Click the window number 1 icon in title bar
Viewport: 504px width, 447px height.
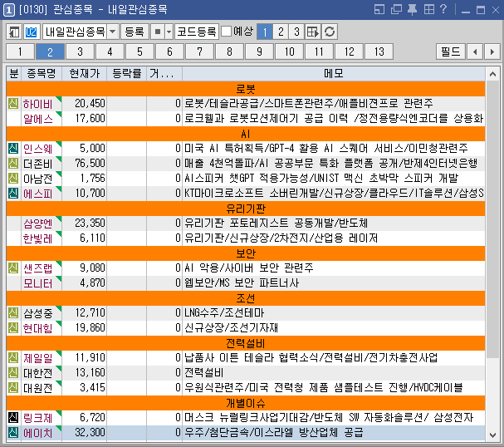click(x=8, y=10)
